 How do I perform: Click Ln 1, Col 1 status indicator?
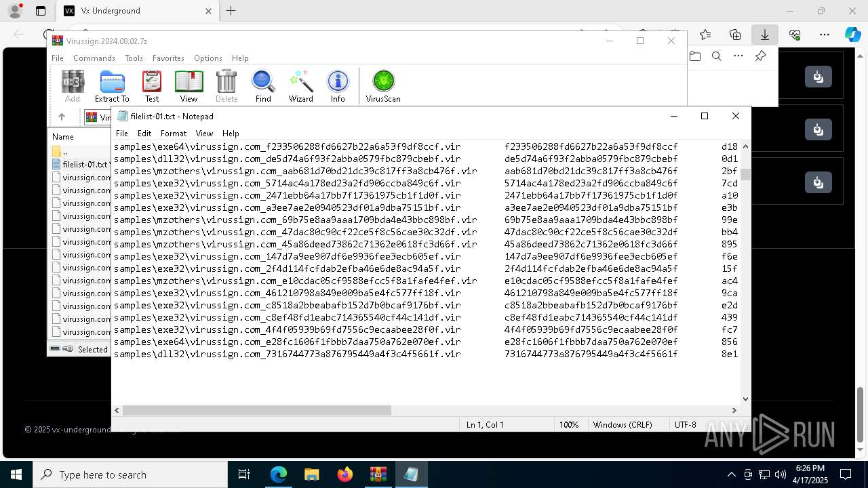click(484, 424)
